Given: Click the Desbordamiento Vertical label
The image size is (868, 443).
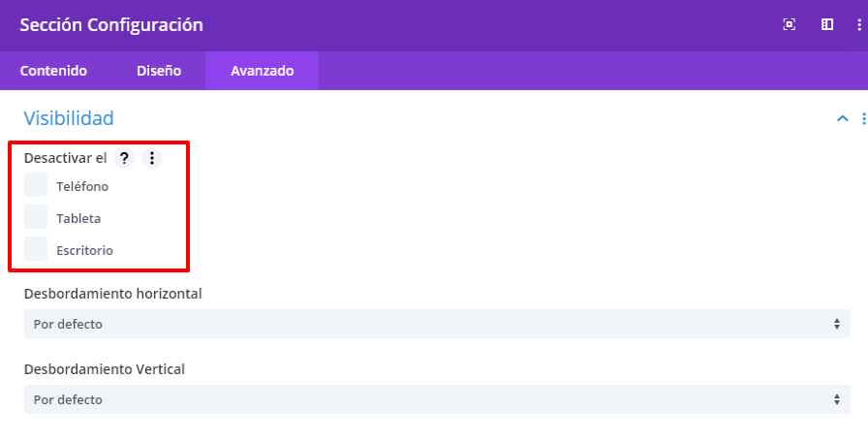Looking at the screenshot, I should tap(104, 369).
